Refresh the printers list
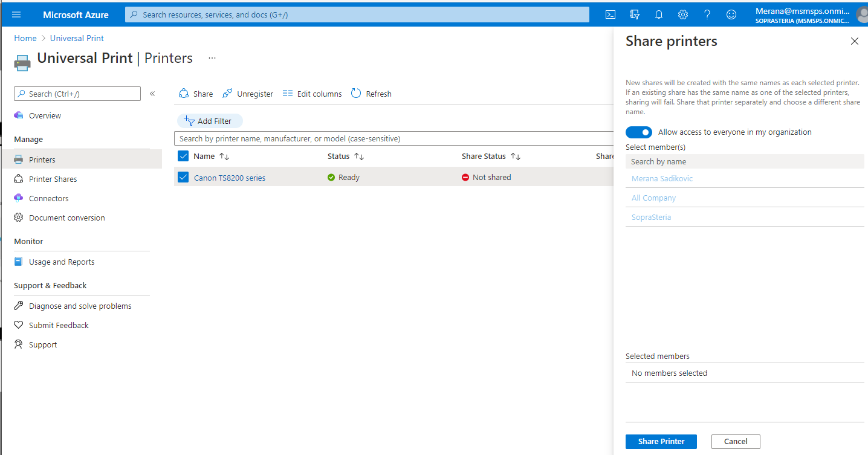Screen dimensions: 868x455 click(x=371, y=94)
